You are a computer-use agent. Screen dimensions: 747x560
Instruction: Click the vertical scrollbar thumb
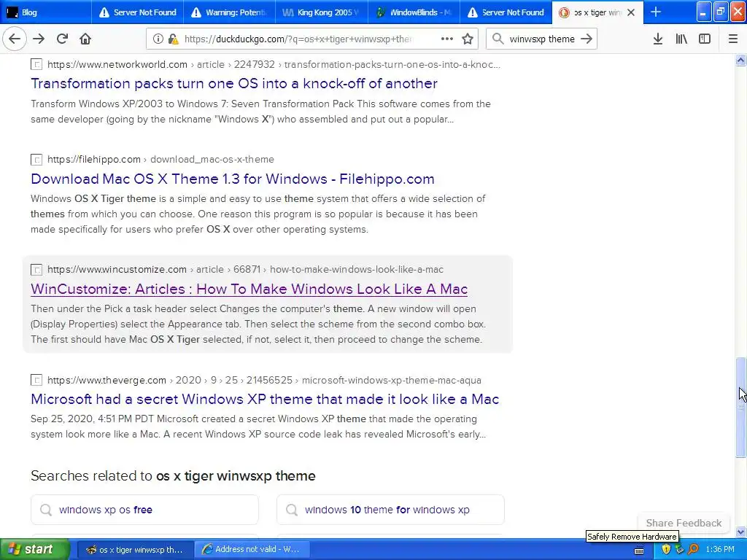point(741,408)
